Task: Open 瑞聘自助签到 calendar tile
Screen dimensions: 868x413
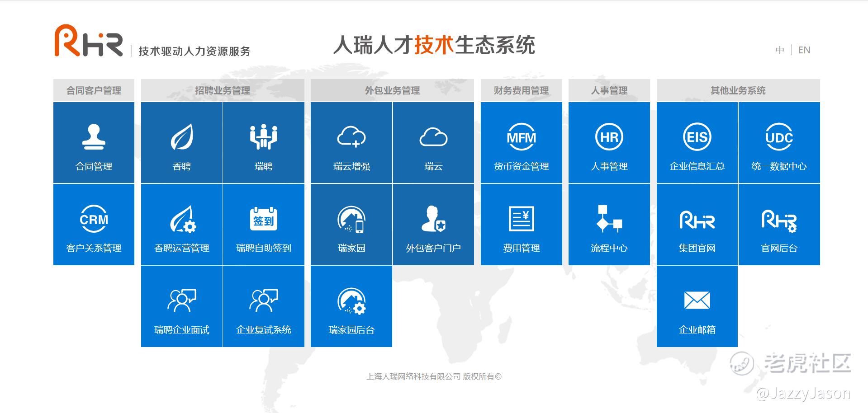Action: [264, 225]
